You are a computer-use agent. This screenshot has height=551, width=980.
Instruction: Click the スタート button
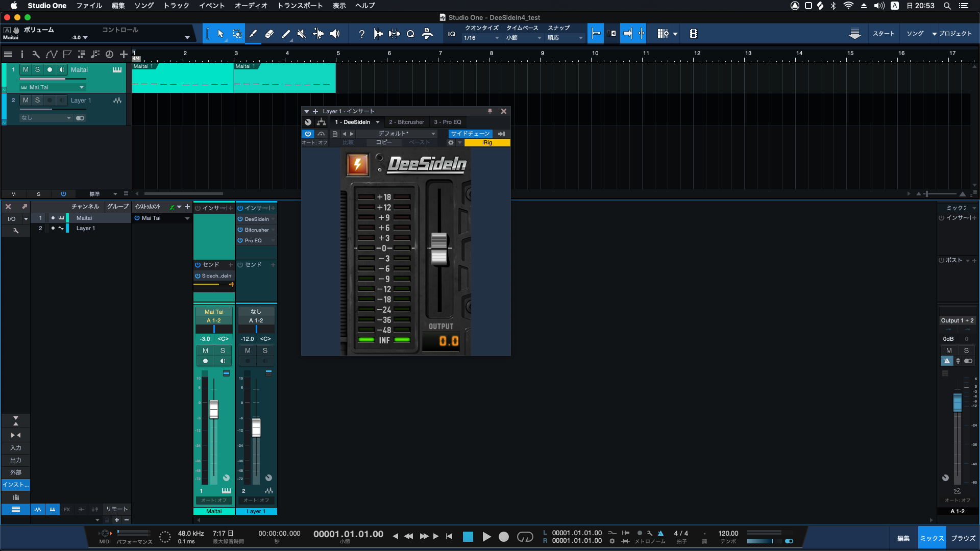pyautogui.click(x=884, y=34)
